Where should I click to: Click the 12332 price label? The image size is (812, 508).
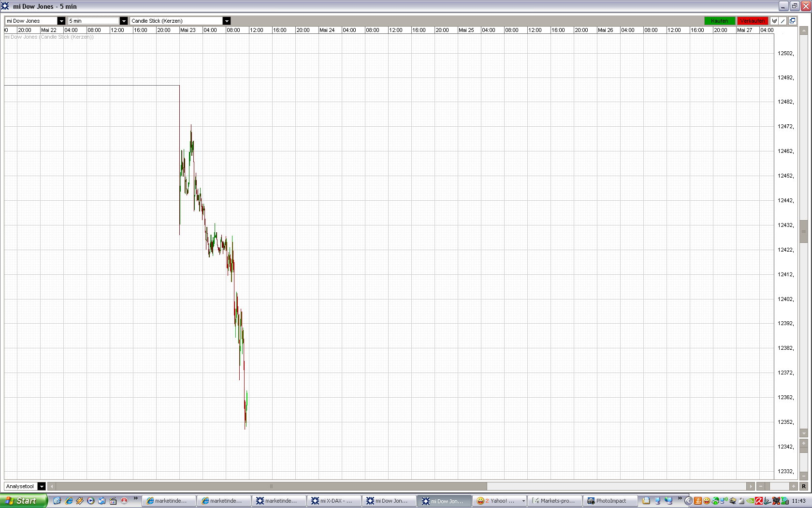coord(785,471)
